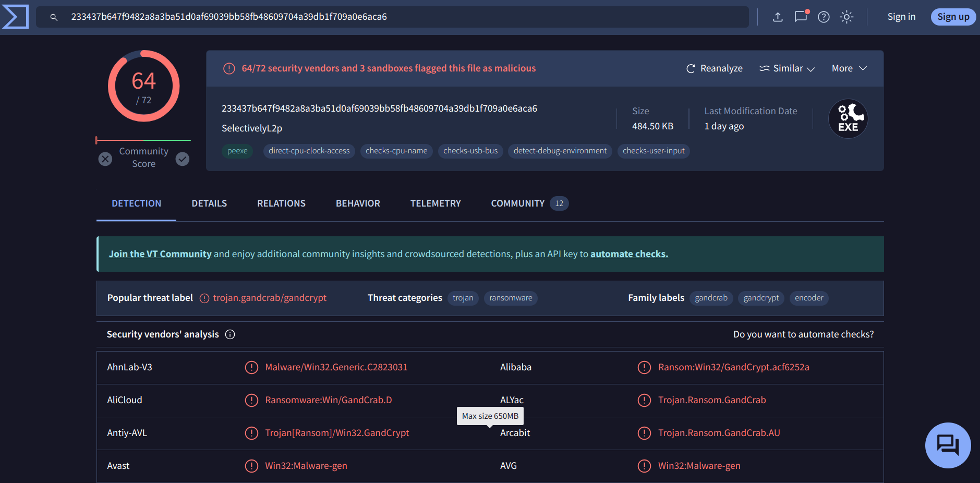The image size is (980, 483).
Task: Click the detect-debug-environment tag
Action: click(x=560, y=151)
